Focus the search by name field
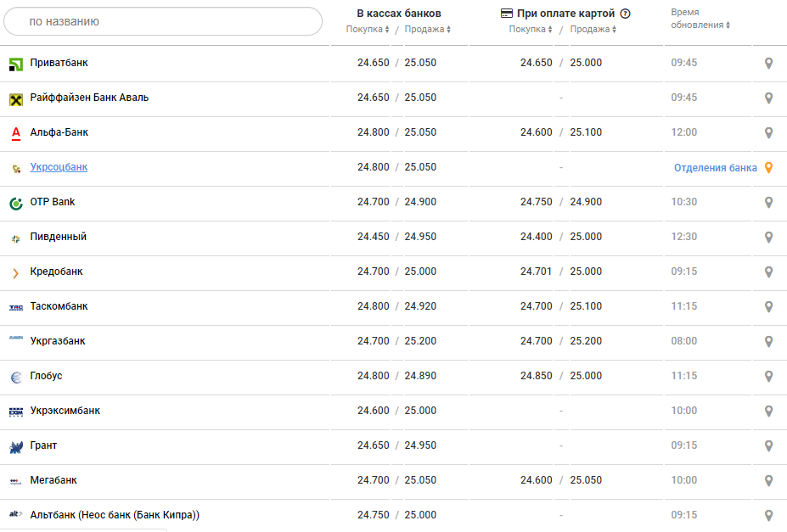Viewport: 787px width, 532px height. (163, 21)
